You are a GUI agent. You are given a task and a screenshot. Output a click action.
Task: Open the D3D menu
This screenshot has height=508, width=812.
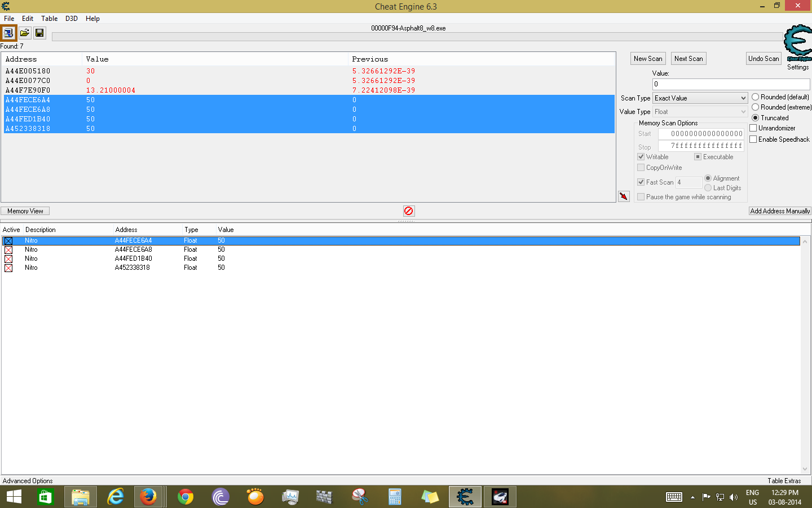71,18
